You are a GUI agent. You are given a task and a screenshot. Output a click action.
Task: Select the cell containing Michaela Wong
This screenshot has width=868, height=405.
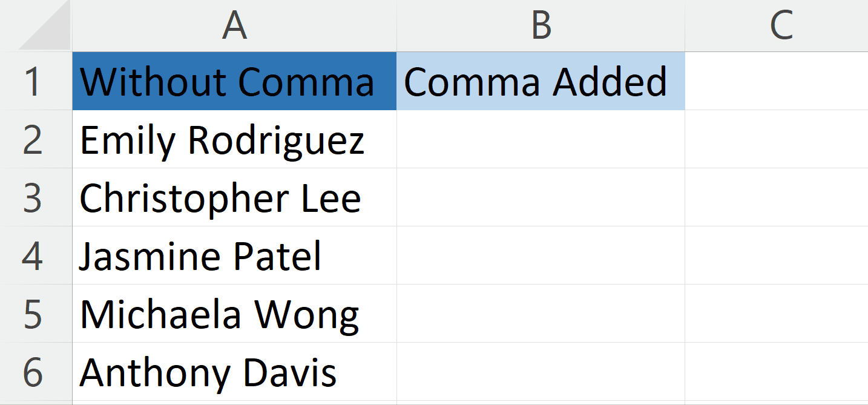pyautogui.click(x=235, y=314)
